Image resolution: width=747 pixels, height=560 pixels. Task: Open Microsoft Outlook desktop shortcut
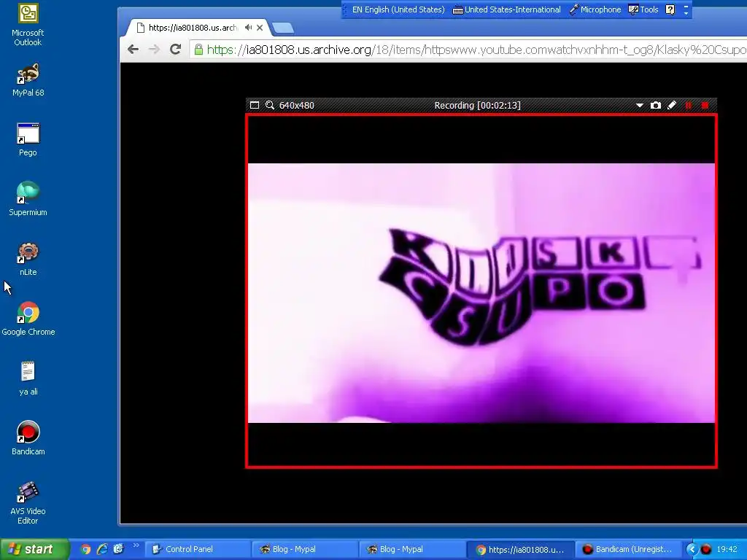coord(28,25)
